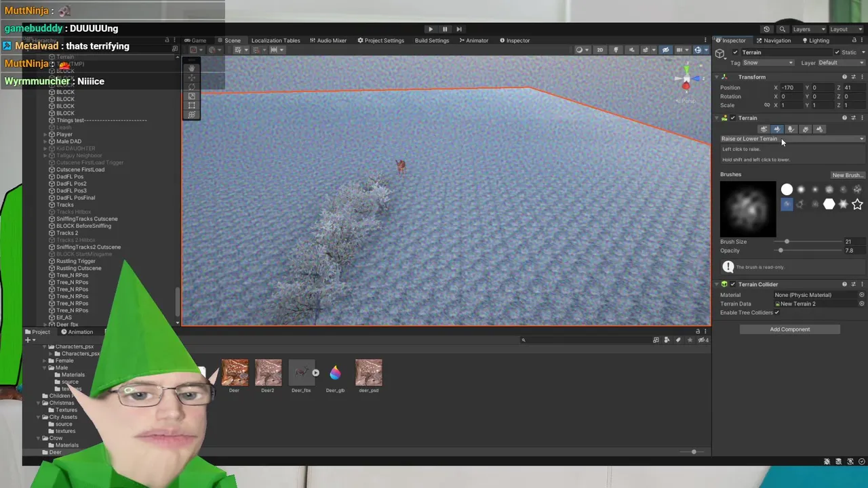Toggle the Scale constrain proportions link icon

[767, 106]
